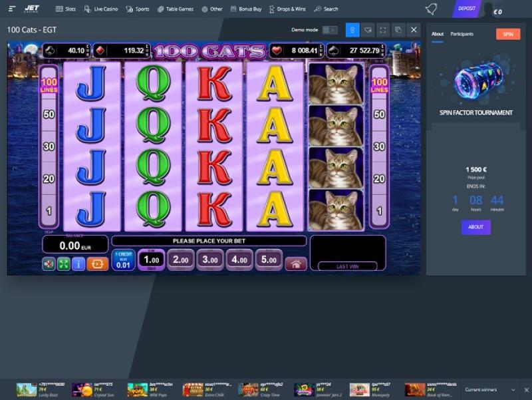Viewport: 532px width, 400px height.
Task: Add game to favorites heart icon
Action: [368, 30]
